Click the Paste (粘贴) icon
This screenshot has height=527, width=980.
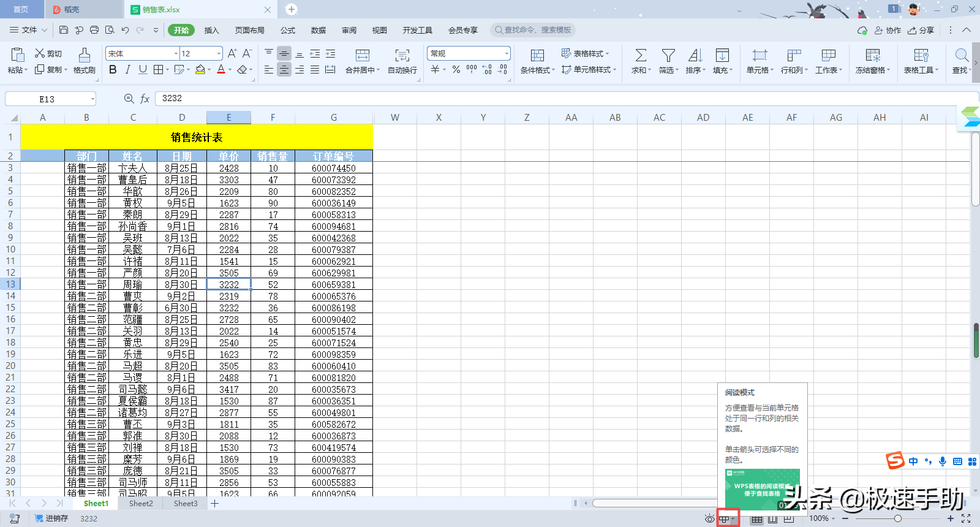[17, 55]
